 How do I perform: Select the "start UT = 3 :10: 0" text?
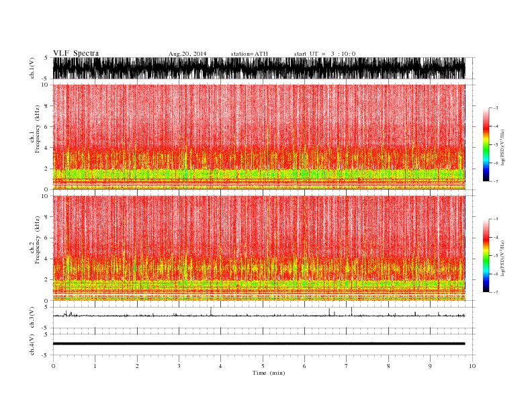point(324,54)
